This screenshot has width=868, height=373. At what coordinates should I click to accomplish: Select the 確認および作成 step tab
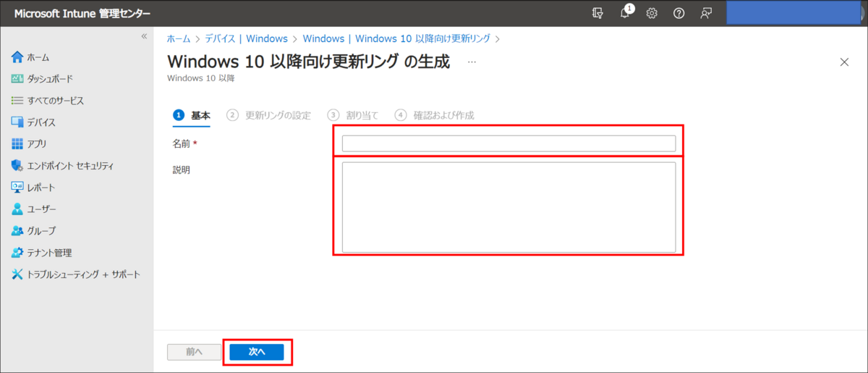pyautogui.click(x=435, y=115)
